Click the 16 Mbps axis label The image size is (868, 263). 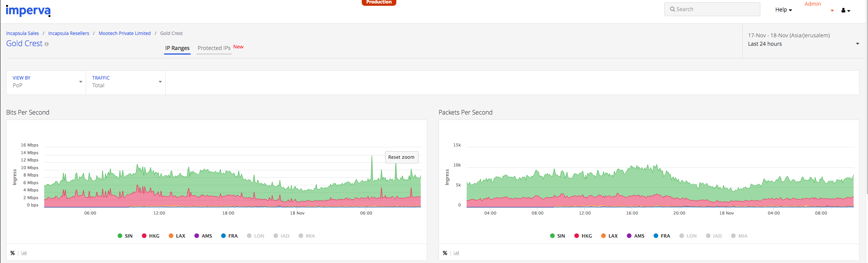[x=30, y=145]
